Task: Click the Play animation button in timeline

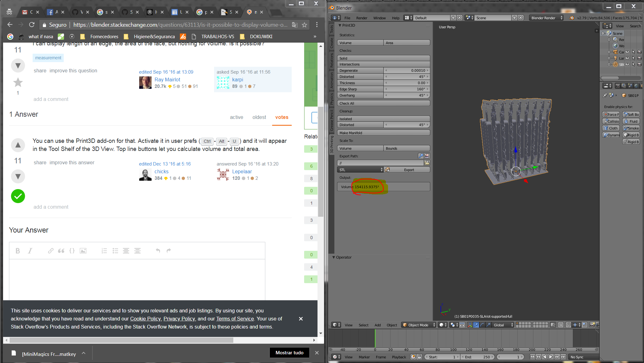Action: coord(551,357)
